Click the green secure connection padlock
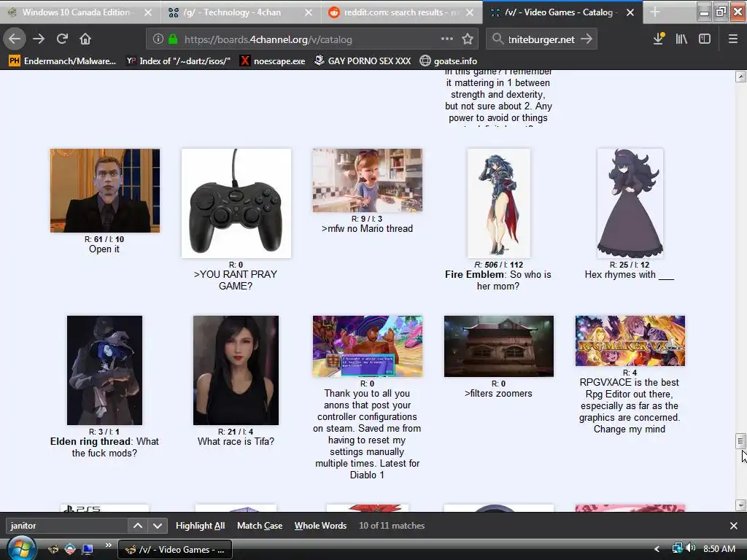Viewport: 747px width, 560px height. [173, 39]
